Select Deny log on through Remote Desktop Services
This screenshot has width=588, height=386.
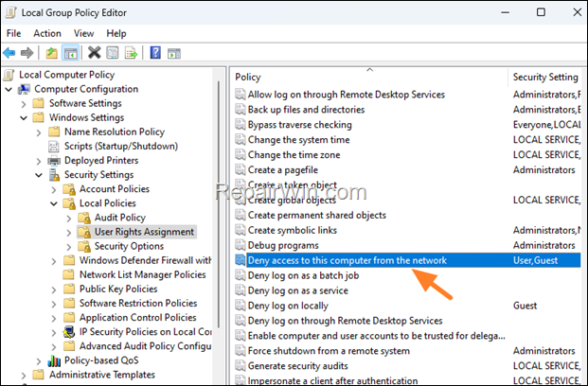pos(345,321)
